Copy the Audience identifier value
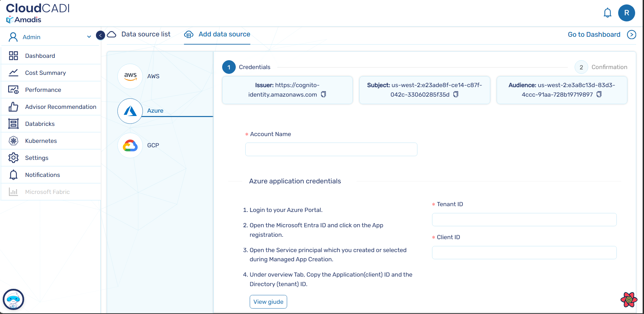This screenshot has width=644, height=314. pos(599,94)
